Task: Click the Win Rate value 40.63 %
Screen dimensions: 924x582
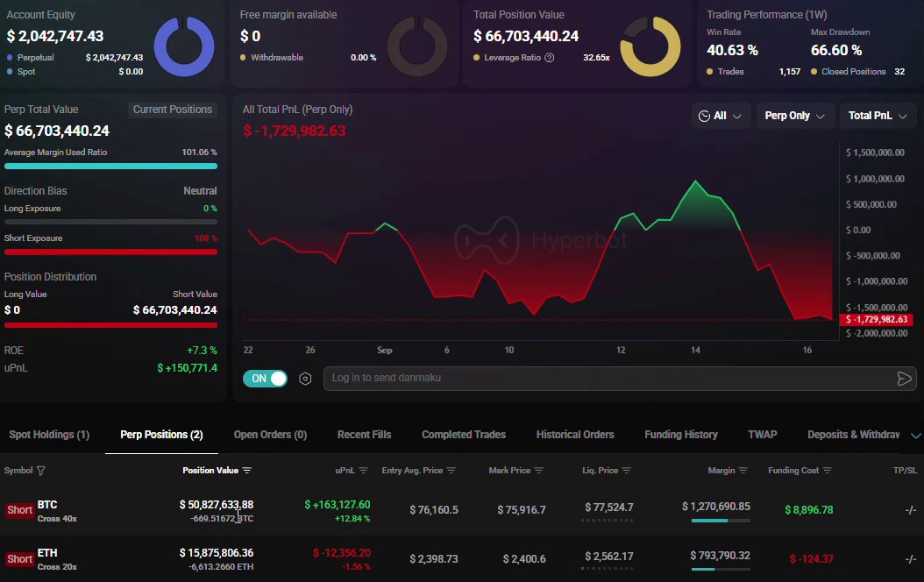Action: pyautogui.click(x=733, y=51)
